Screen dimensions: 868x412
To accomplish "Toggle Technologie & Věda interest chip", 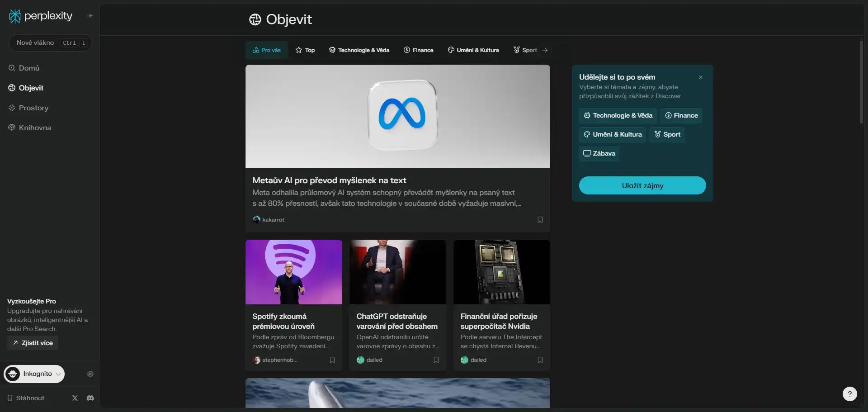I will [618, 115].
